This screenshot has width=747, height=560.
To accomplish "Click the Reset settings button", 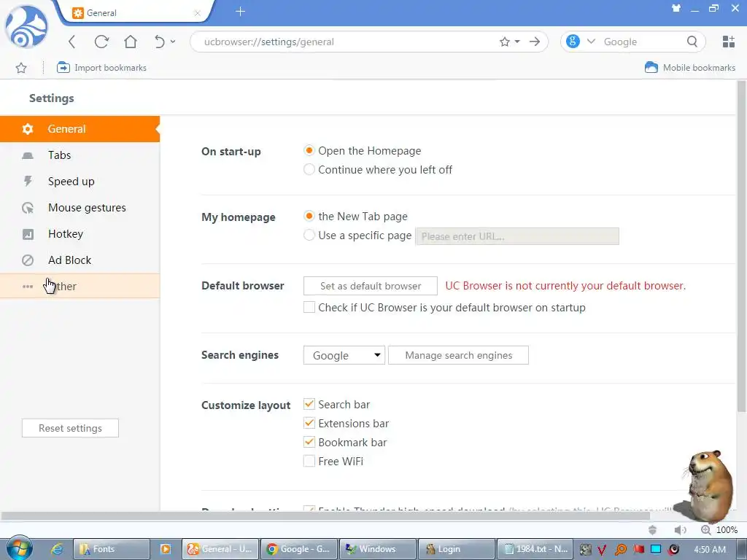I will (x=70, y=428).
